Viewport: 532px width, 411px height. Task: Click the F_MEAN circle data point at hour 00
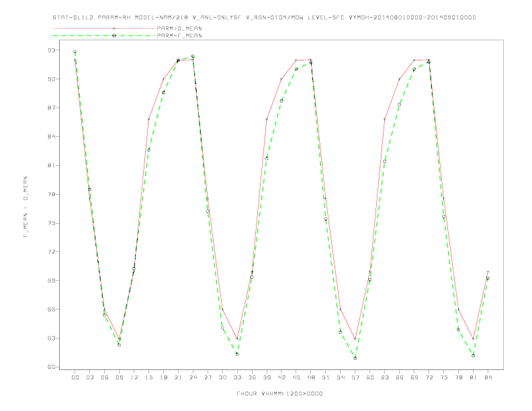pyautogui.click(x=75, y=52)
